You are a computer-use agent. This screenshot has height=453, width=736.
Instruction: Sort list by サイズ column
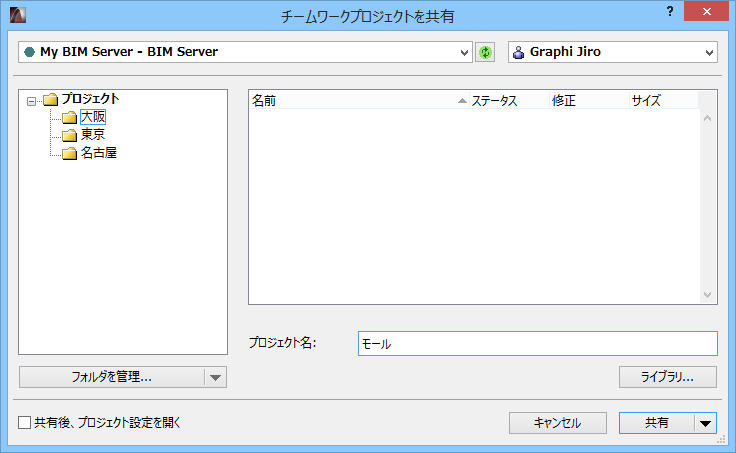664,100
